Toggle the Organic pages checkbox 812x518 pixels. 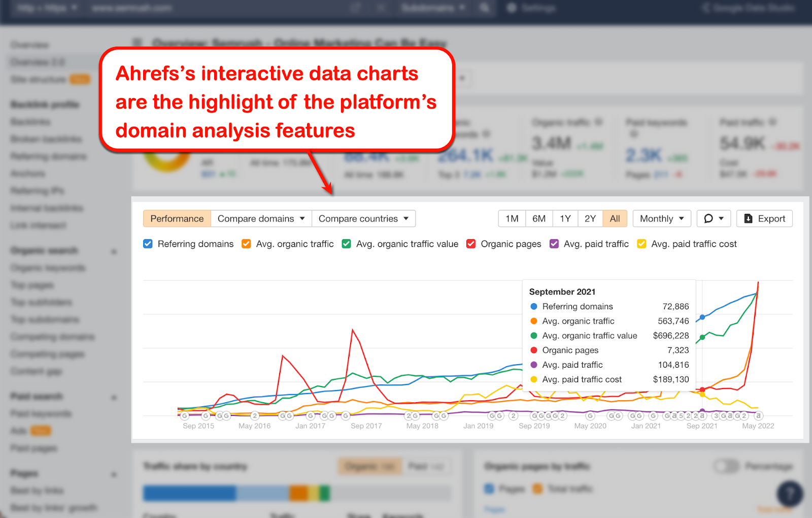[471, 244]
